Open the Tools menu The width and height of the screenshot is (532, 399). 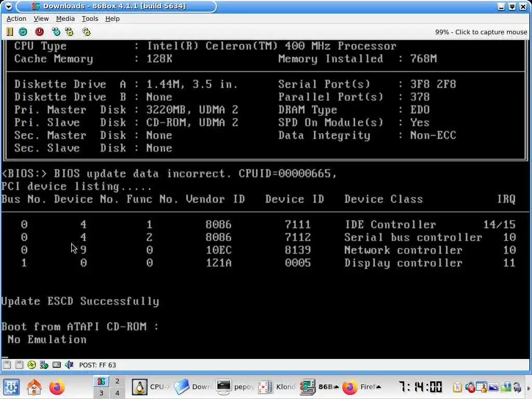(x=90, y=19)
